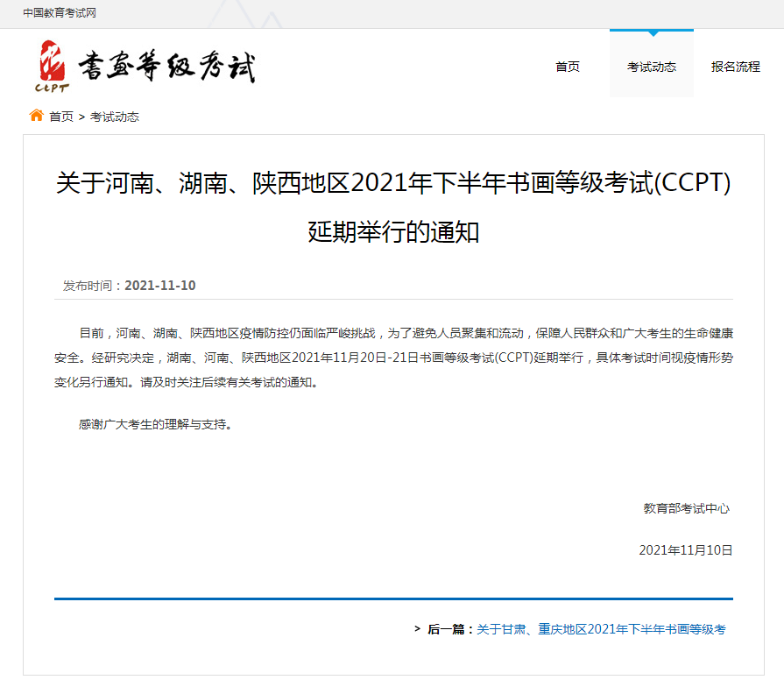Click publish date 2021-11-10
The height and width of the screenshot is (687, 784).
pyautogui.click(x=160, y=286)
